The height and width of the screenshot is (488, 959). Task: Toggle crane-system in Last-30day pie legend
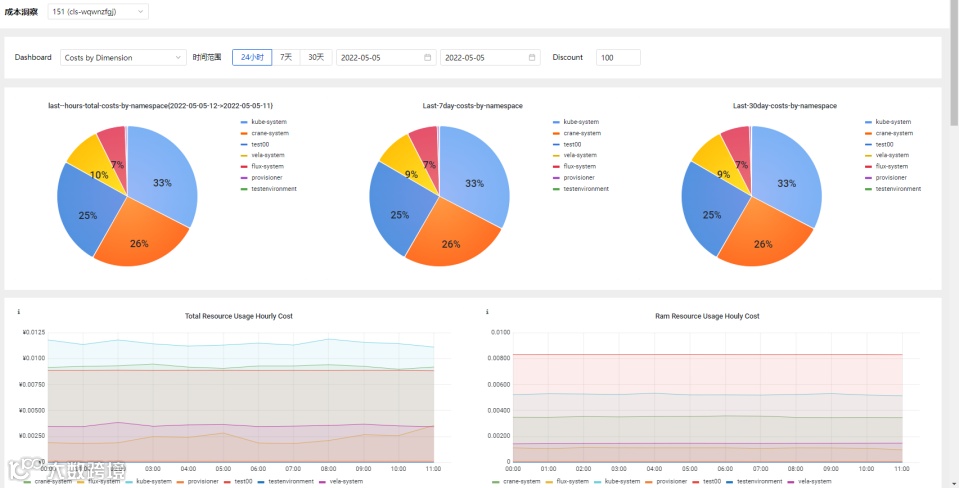(x=889, y=133)
